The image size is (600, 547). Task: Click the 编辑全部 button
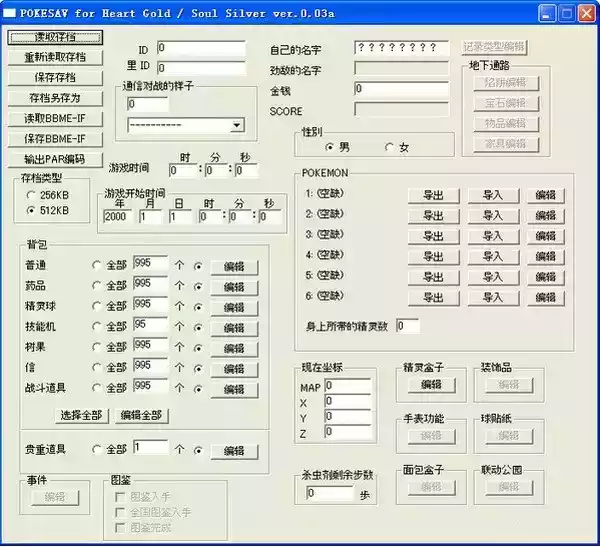tap(142, 415)
